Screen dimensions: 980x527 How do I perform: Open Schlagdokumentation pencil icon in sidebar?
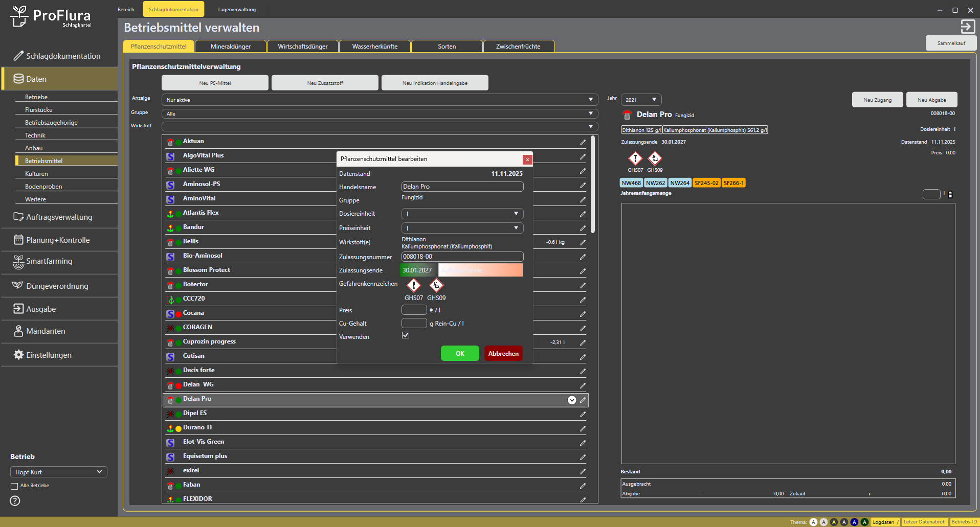[x=18, y=56]
